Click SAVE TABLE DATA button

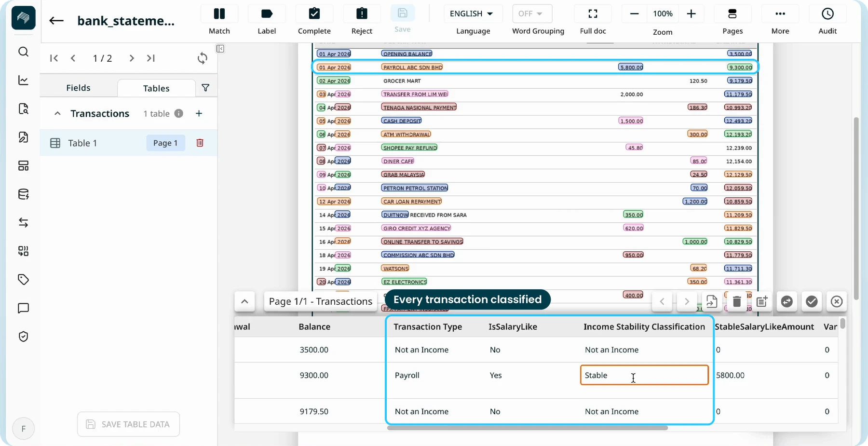(128, 424)
